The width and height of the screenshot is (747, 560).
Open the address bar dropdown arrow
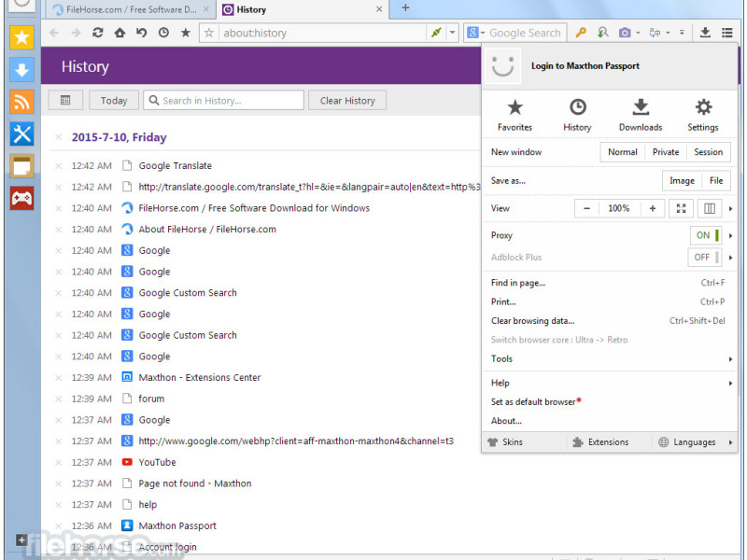pyautogui.click(x=452, y=33)
